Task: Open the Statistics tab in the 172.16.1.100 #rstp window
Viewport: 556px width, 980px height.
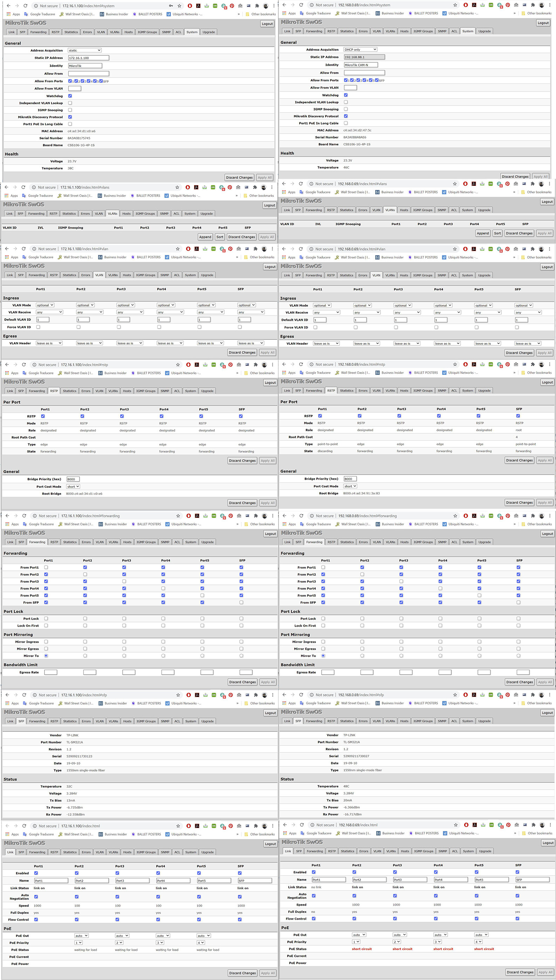Action: [69, 391]
